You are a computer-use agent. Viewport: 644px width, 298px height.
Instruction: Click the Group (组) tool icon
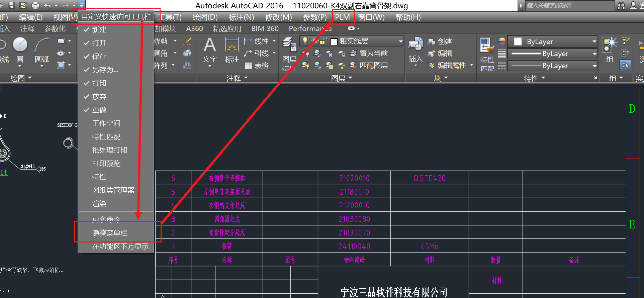point(610,50)
